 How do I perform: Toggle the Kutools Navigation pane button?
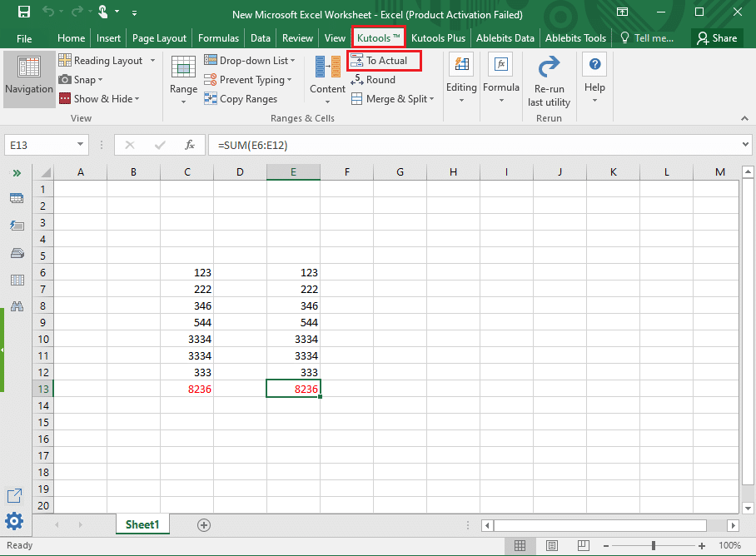tap(29, 78)
